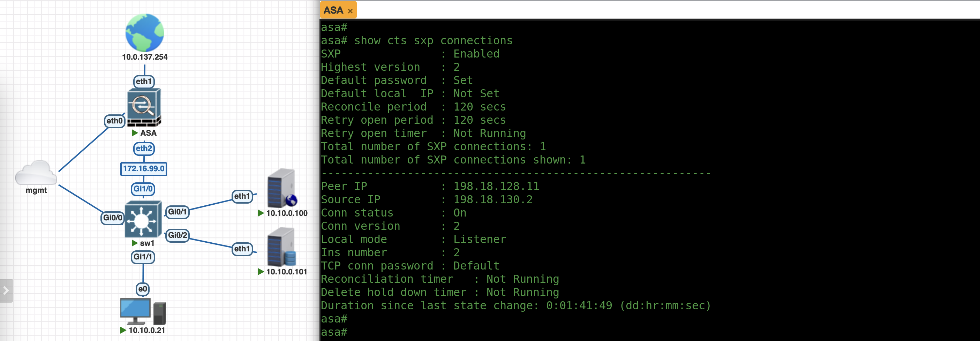Select the sw1 switch icon

(143, 219)
